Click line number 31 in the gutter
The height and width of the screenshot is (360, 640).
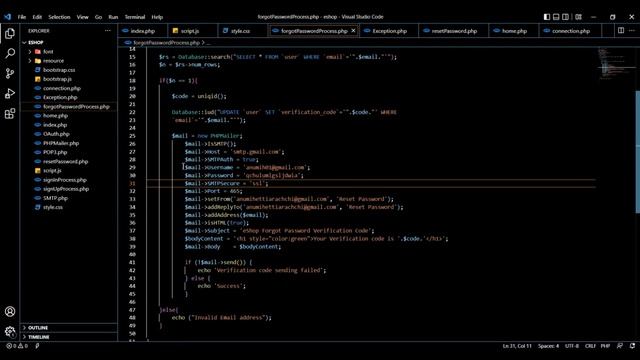coord(132,183)
